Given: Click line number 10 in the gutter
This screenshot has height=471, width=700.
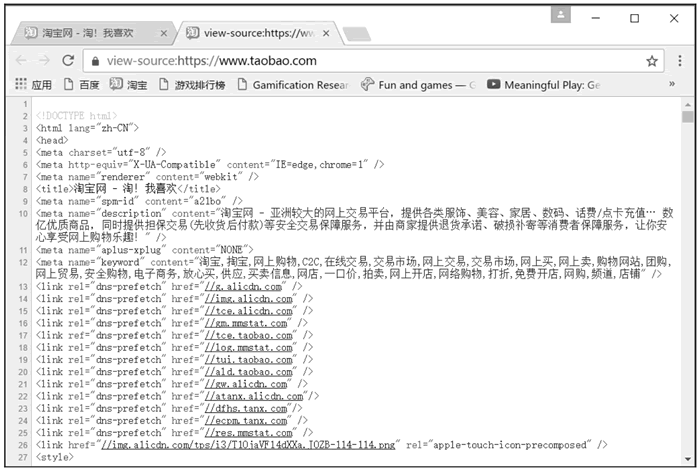Looking at the screenshot, I should point(23,214).
